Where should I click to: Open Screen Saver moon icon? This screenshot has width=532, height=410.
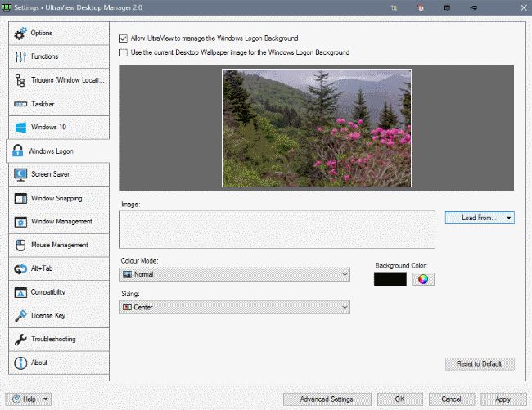pos(21,174)
